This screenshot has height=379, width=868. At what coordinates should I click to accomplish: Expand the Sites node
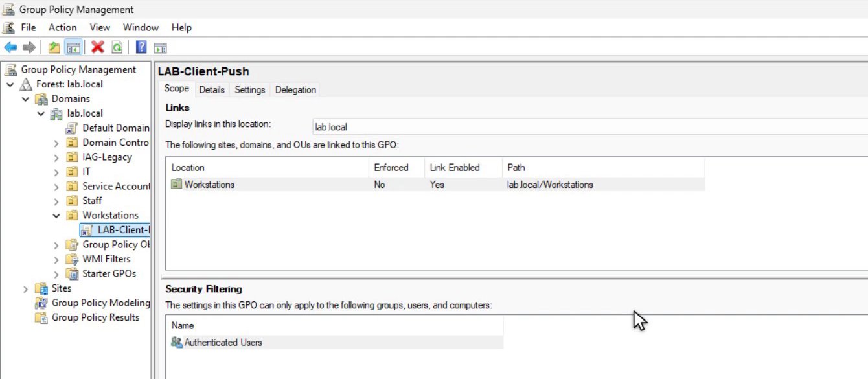tap(26, 288)
